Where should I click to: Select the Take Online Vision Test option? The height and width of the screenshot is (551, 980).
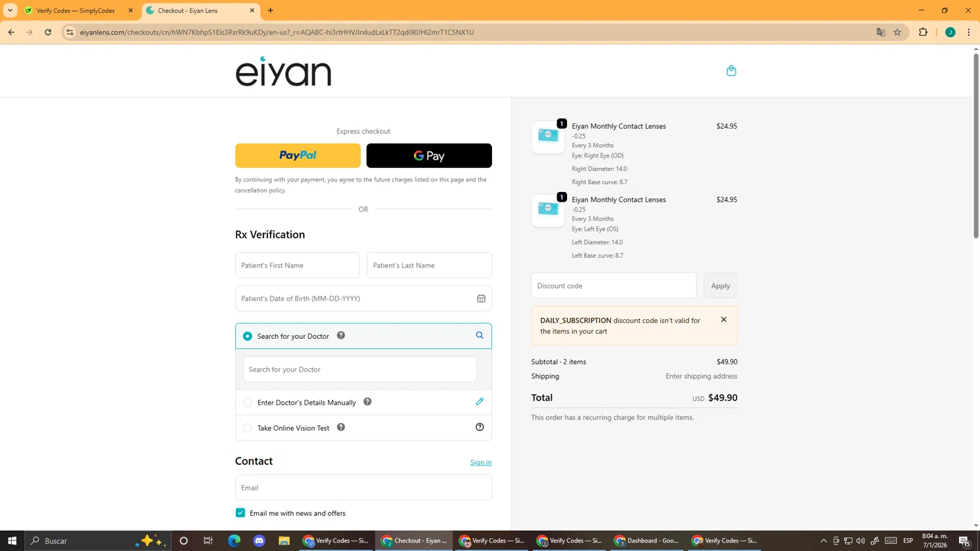click(x=248, y=428)
